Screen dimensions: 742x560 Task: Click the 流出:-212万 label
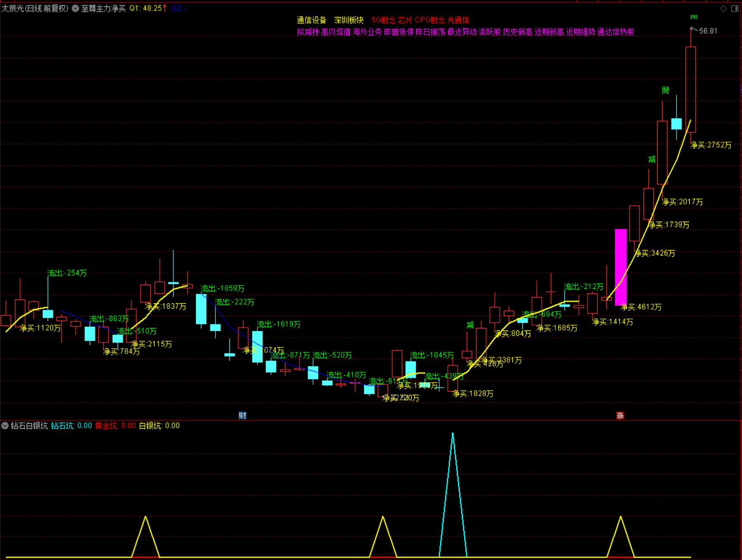pos(584,287)
